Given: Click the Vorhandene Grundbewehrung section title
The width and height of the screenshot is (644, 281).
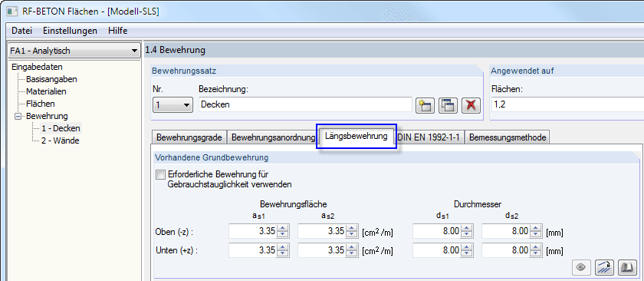Looking at the screenshot, I should click(x=212, y=157).
